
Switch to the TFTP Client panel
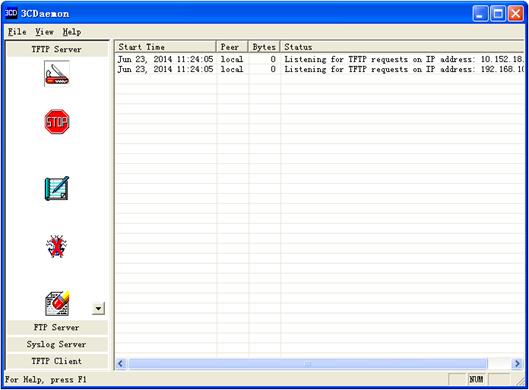57,361
